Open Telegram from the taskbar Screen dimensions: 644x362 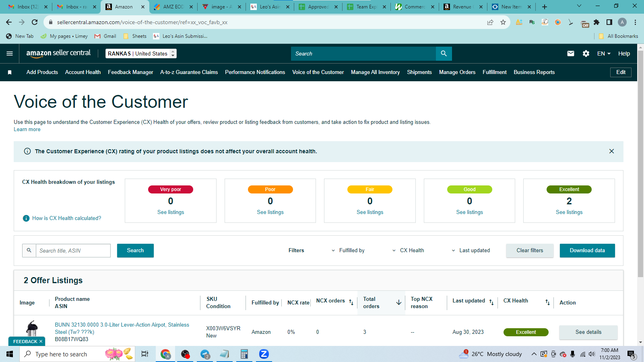(205, 354)
